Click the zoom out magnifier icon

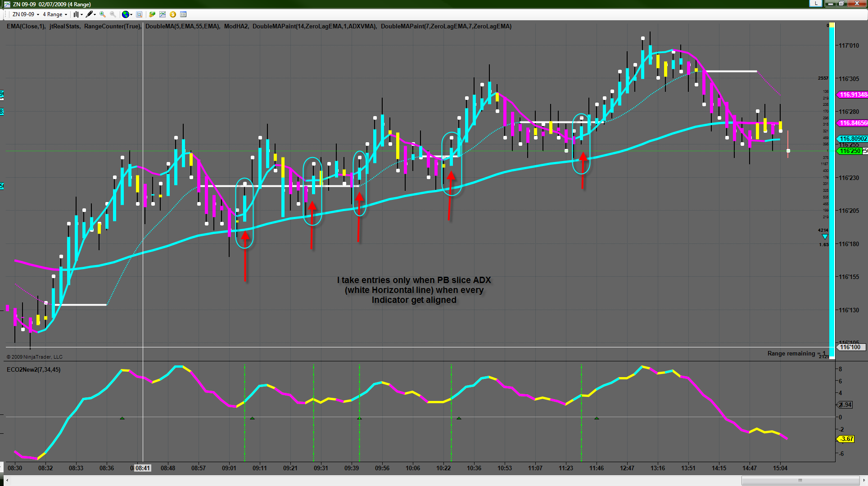tap(113, 14)
